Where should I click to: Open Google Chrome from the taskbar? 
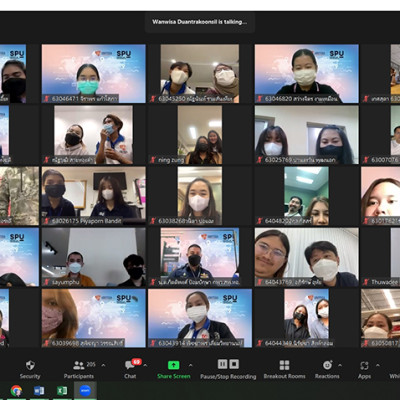pos(16,390)
